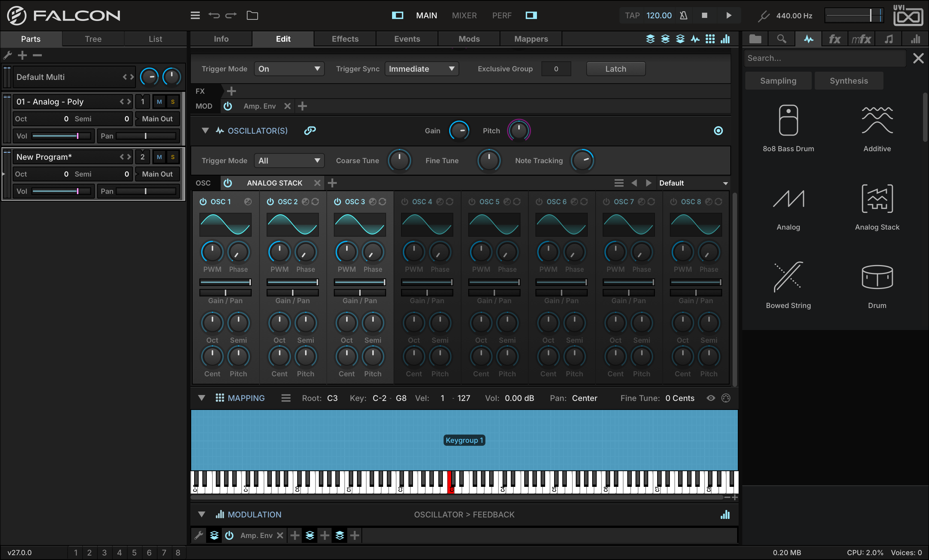Screen dimensions: 929x560
Task: Toggle OSC 1 power button
Action: tap(203, 202)
